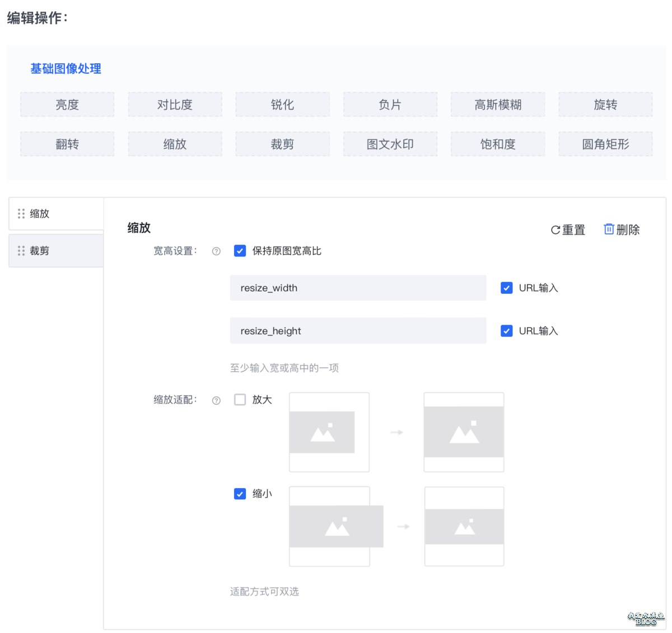Open the 锐化 sharpening tool

(282, 104)
